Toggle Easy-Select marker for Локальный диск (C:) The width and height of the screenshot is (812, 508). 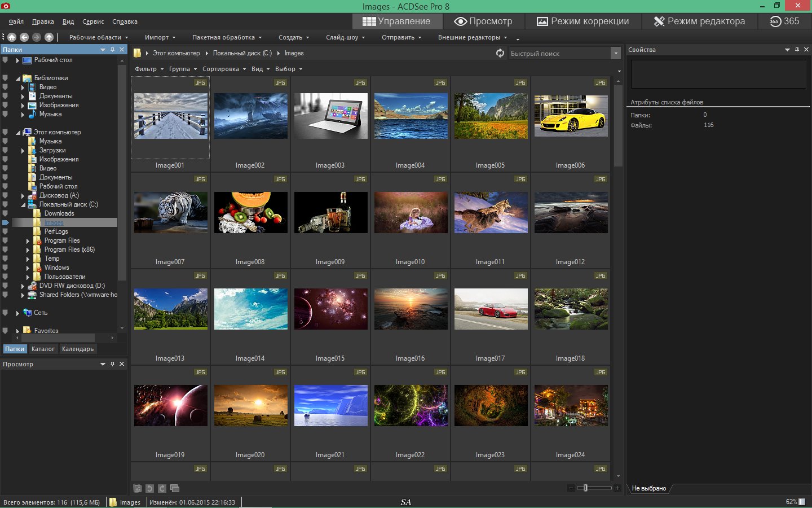click(x=5, y=204)
